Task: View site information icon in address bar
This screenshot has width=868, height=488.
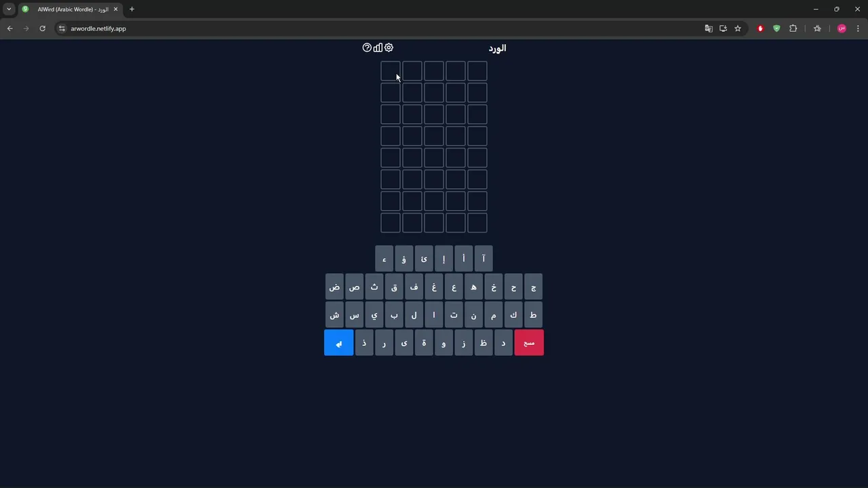Action: pyautogui.click(x=62, y=28)
